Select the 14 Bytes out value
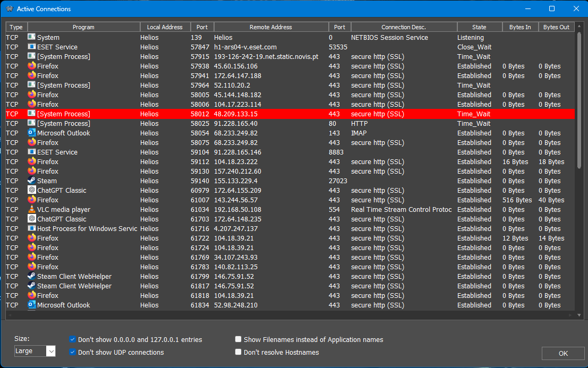The height and width of the screenshot is (368, 588). click(551, 238)
